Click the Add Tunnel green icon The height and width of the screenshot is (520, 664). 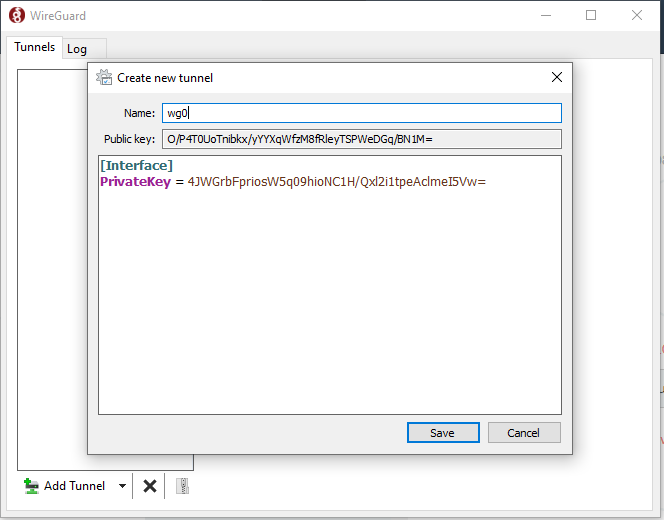[31, 486]
